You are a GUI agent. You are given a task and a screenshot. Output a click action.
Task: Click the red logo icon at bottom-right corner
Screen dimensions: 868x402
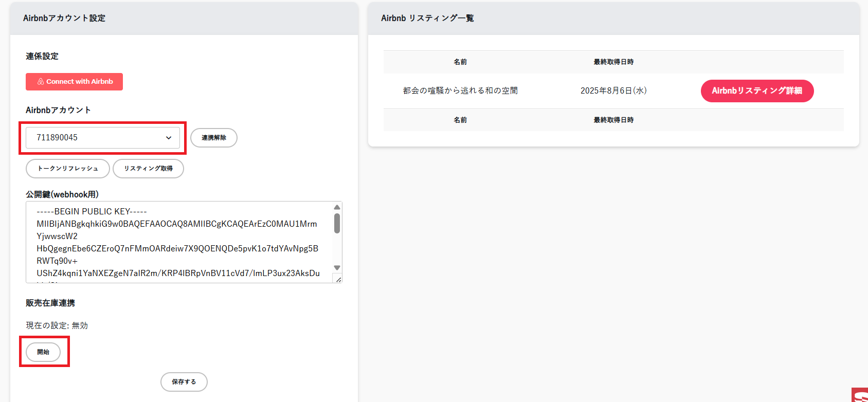click(x=860, y=395)
